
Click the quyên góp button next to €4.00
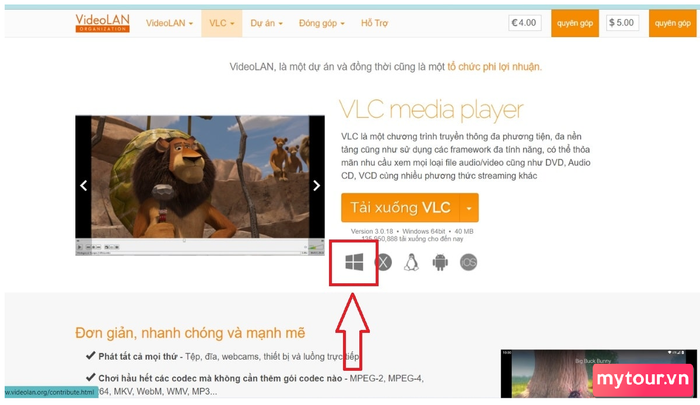[575, 23]
